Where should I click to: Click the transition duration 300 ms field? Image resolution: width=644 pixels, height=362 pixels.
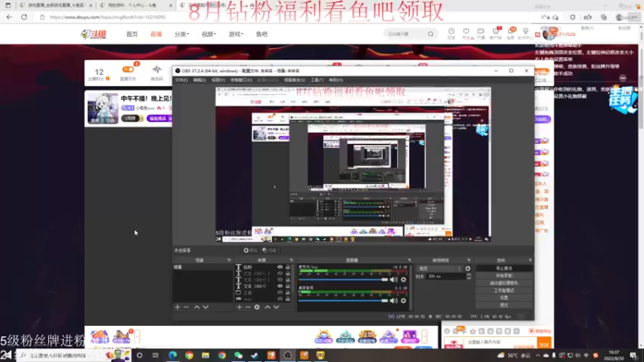coord(446,277)
